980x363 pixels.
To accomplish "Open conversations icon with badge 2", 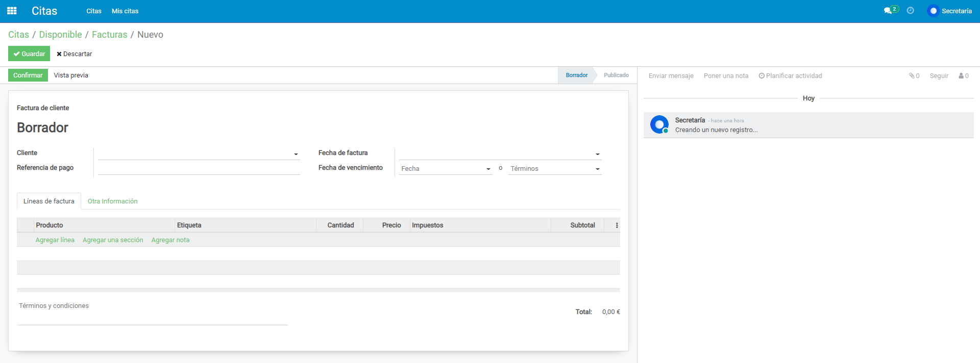I will tap(891, 10).
